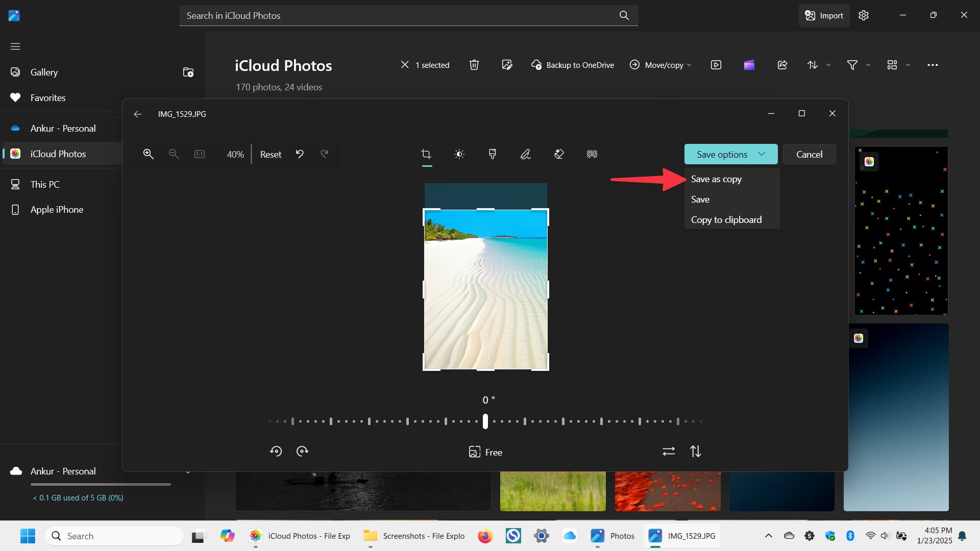980x551 pixels.
Task: Expand the Ankur - Personal storage section
Action: pyautogui.click(x=188, y=472)
